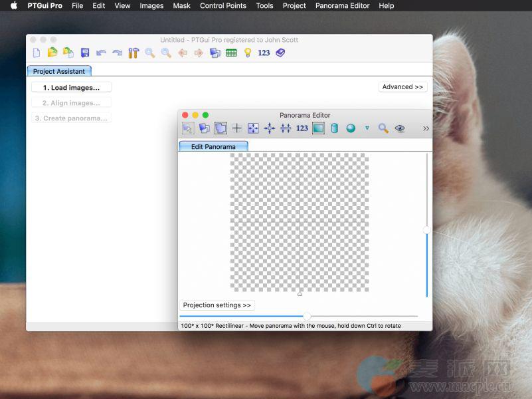Open the control point table grid icon
This screenshot has width=532, height=399.
click(231, 53)
